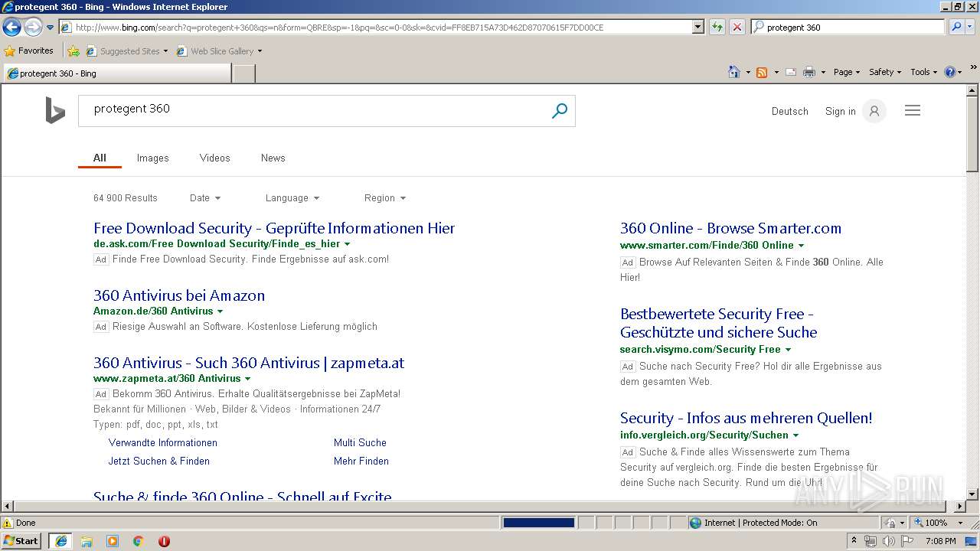Click the Internet Explorer taskbar icon

pyautogui.click(x=61, y=541)
